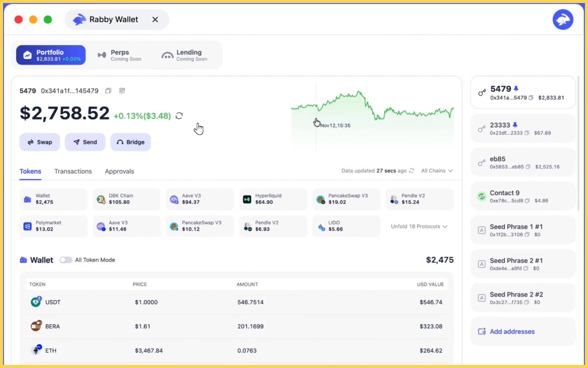Unfold 18 Protocols

[419, 226]
